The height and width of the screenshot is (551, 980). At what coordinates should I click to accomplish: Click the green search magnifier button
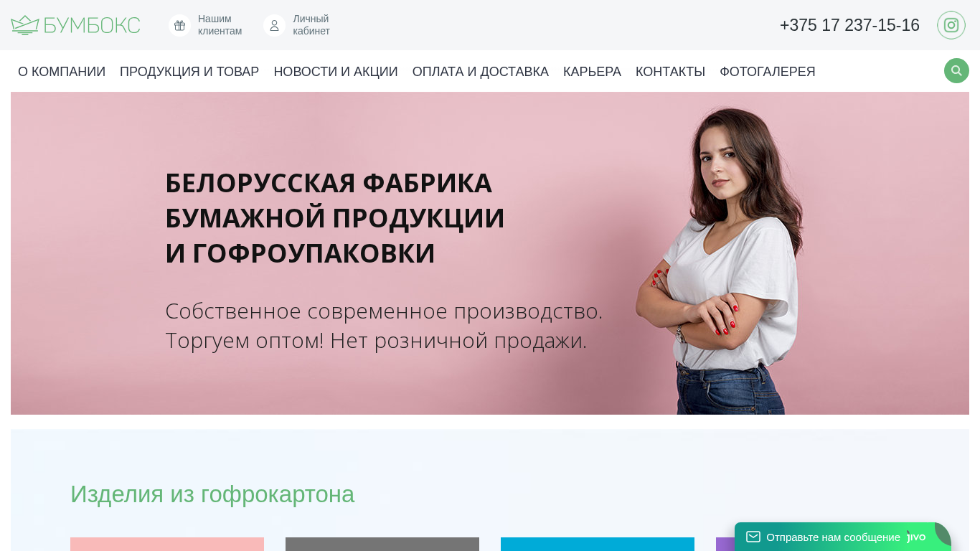coord(956,71)
